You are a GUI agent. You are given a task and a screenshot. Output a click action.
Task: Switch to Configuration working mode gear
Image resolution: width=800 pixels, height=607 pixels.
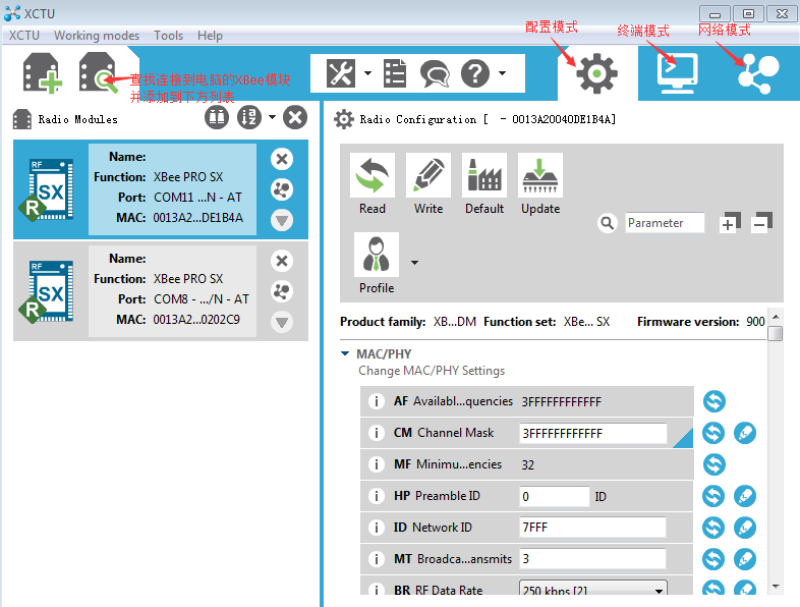tap(596, 74)
